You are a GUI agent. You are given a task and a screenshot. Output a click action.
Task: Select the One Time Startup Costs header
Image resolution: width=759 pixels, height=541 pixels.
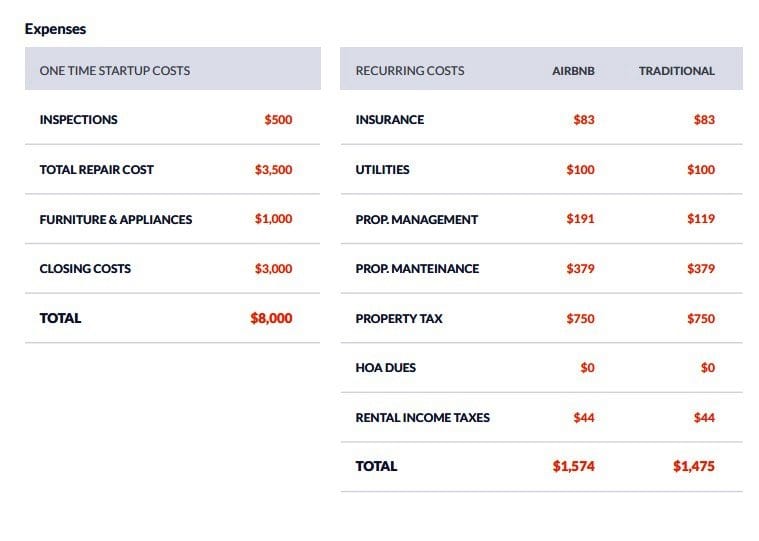click(114, 71)
